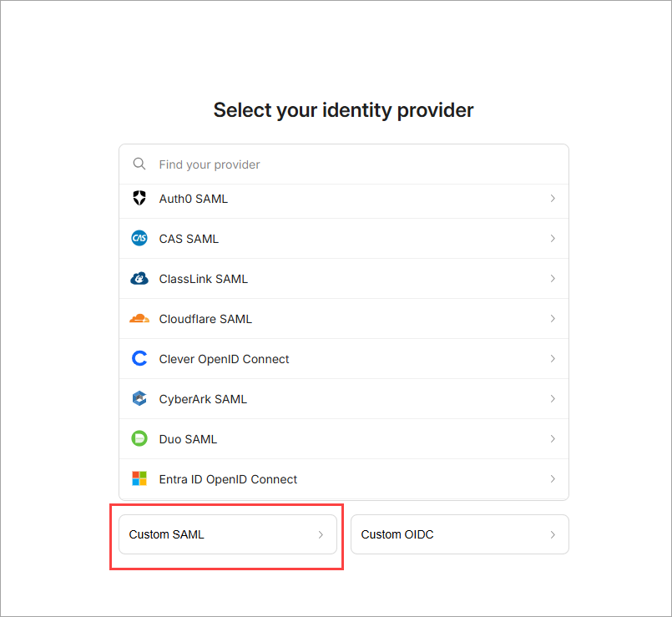Select the Auth0 SAML label
The image size is (672, 617).
194,199
